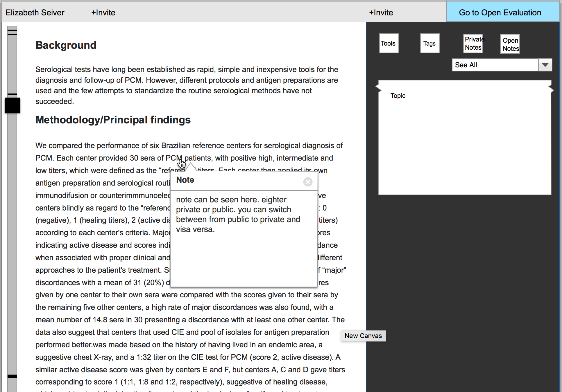Screen dimensions: 562x392
Task: Click the Note popup title
Action: point(185,180)
